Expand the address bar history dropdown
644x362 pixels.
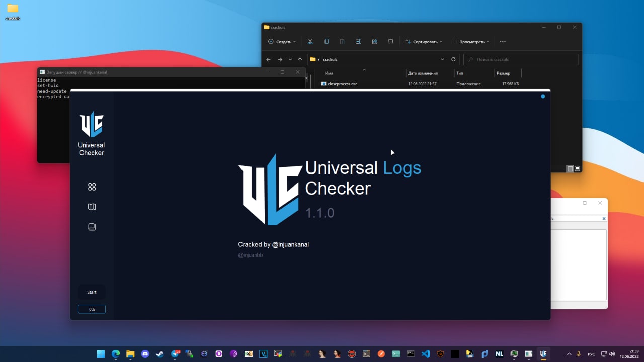442,59
